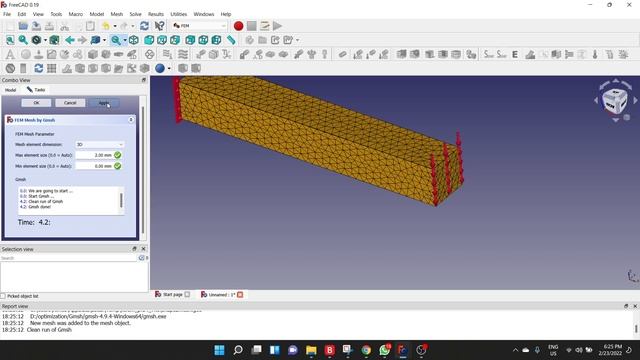
Task: Click the Selection view search field
Action: tap(69, 258)
